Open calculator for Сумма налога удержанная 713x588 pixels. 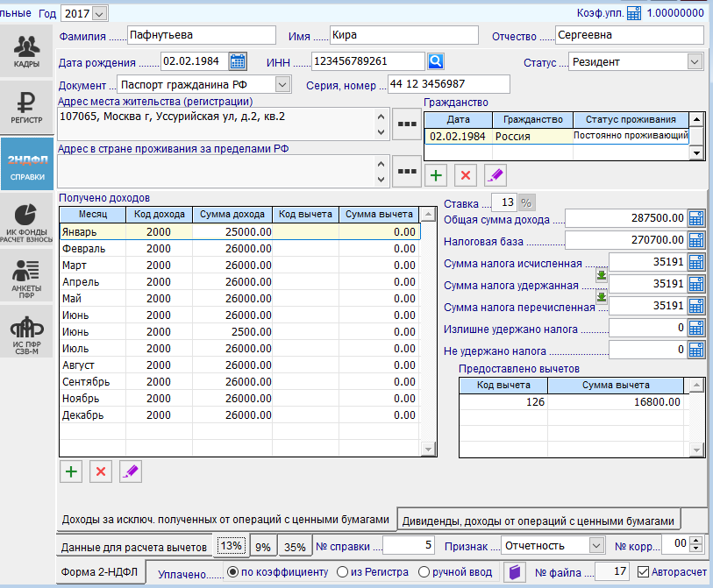[x=695, y=284]
